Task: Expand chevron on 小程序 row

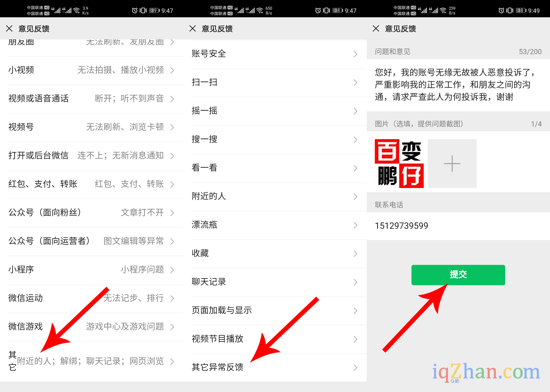Action: (x=172, y=270)
